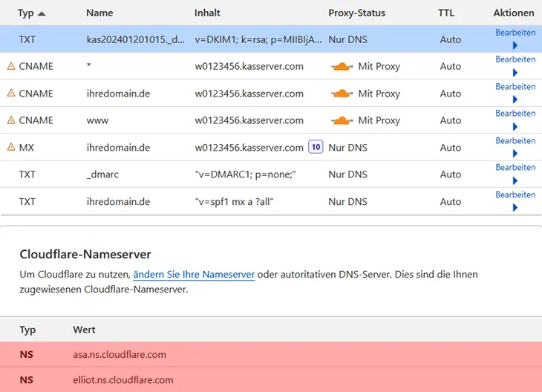The width and height of the screenshot is (542, 392).
Task: Click Bearbeiten for the wildcard CNAME record
Action: tap(515, 59)
